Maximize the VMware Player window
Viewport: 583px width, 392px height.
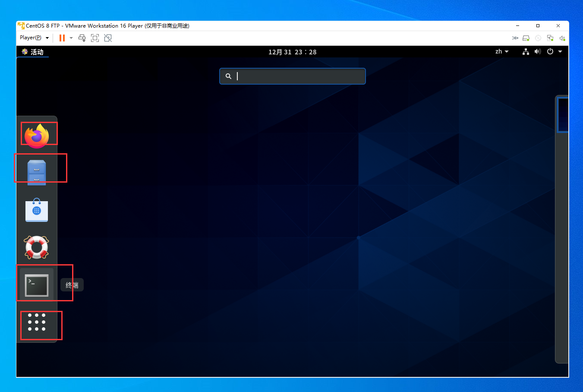[x=538, y=26]
